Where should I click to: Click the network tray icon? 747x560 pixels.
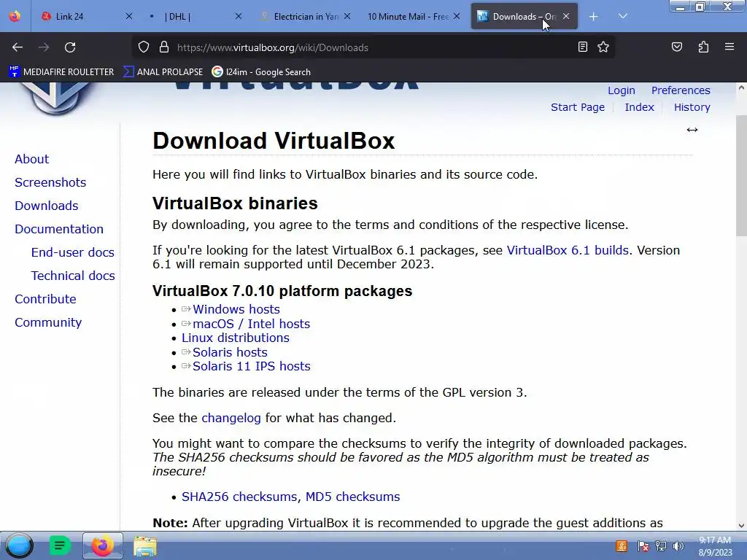pos(661,546)
